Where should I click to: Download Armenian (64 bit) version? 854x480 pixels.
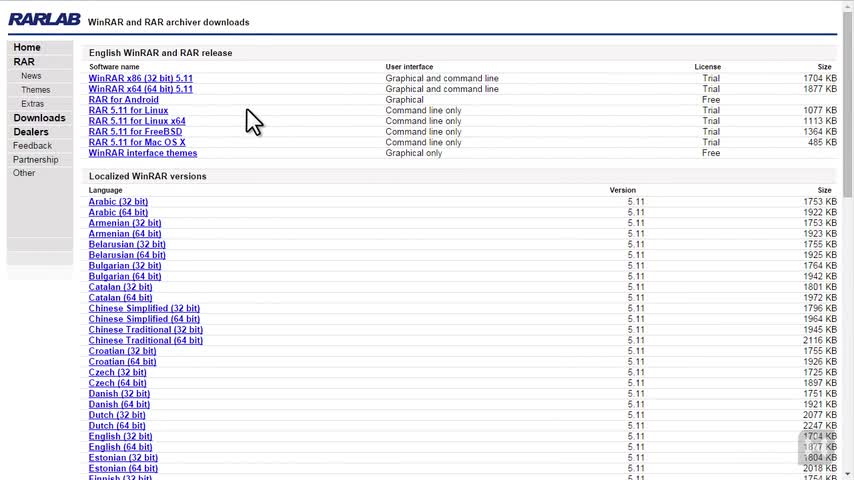(125, 234)
